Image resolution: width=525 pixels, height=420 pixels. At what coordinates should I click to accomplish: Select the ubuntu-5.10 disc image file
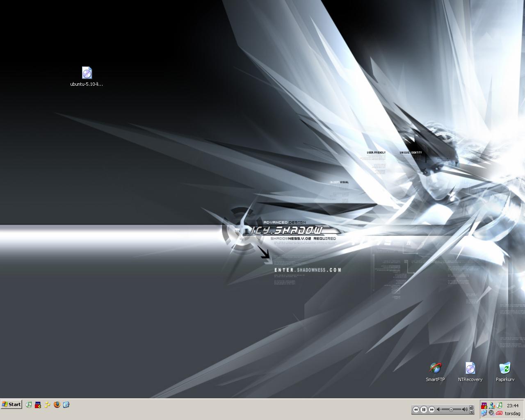[x=87, y=73]
